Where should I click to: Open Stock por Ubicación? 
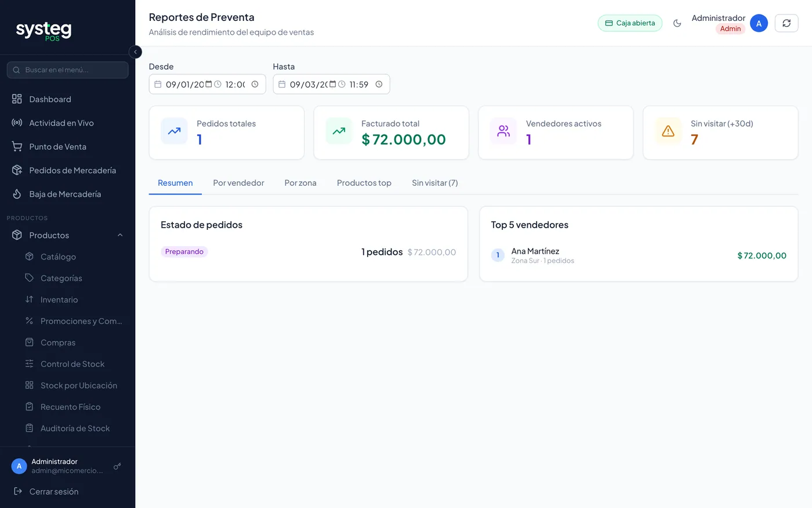tap(73, 385)
